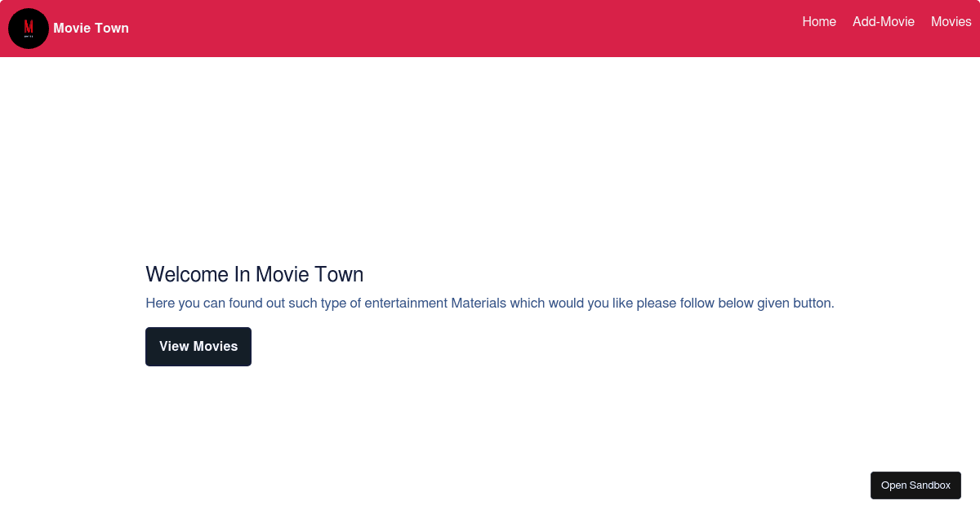Click the Movie Town emblem beside the title
The height and width of the screenshot is (514, 980).
[29, 28]
